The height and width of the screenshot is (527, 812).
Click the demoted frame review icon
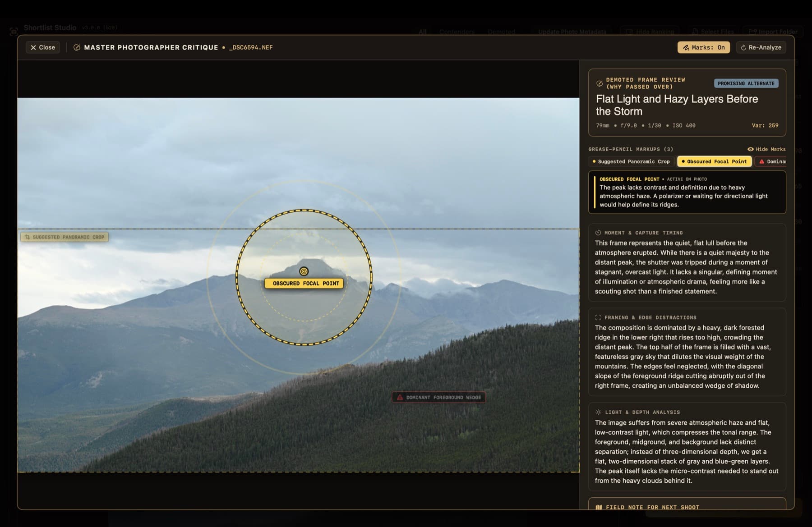pyautogui.click(x=600, y=83)
